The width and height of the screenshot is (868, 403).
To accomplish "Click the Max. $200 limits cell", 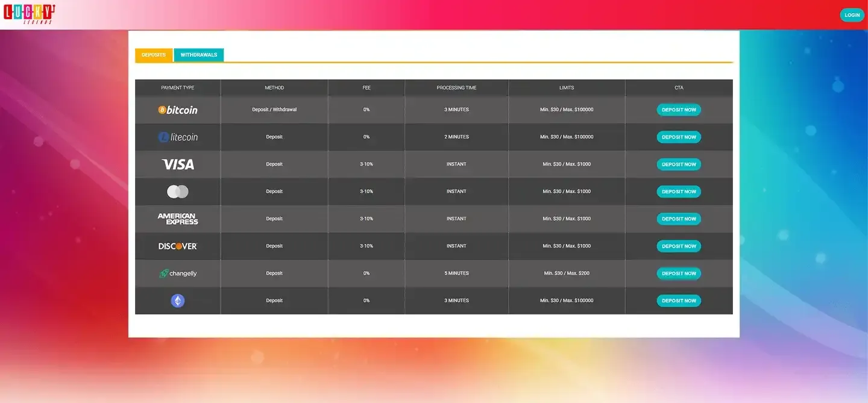I will pos(567,273).
